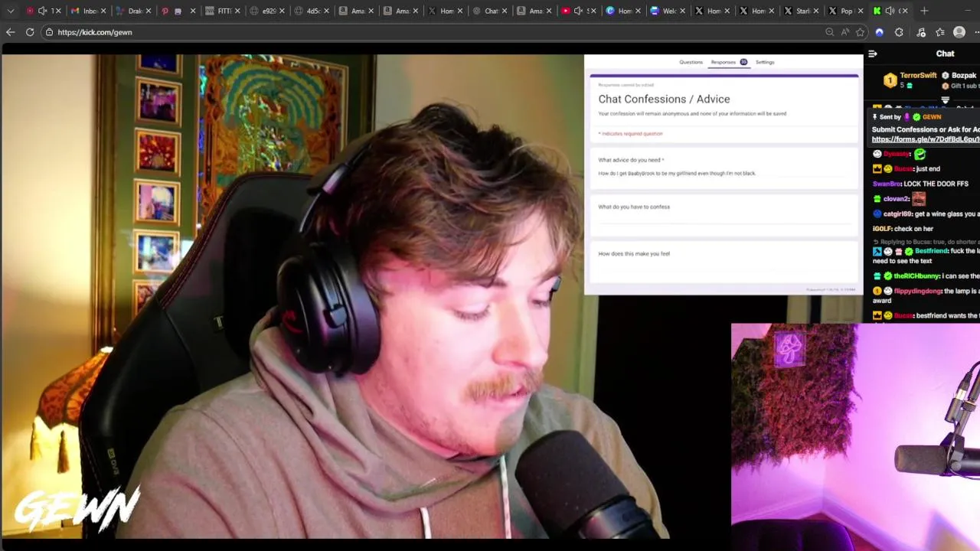Viewport: 980px width, 551px height.
Task: Click 'What advice do you need' answer text
Action: pyautogui.click(x=677, y=174)
